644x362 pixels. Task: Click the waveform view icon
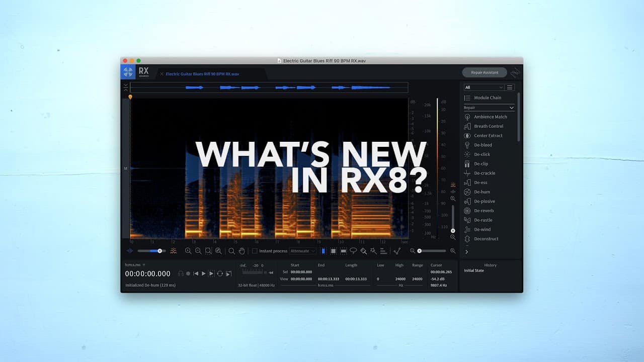point(130,251)
